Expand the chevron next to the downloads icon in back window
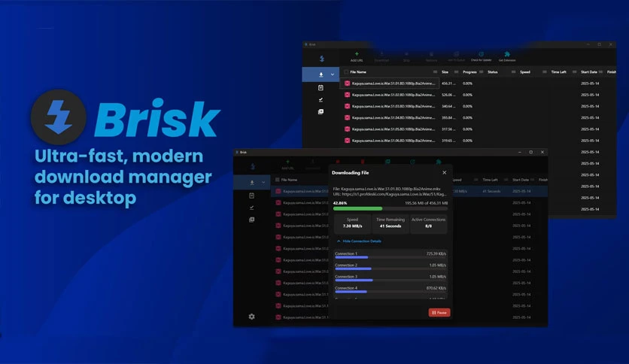Viewport: 629px width, 364px height. (332, 74)
